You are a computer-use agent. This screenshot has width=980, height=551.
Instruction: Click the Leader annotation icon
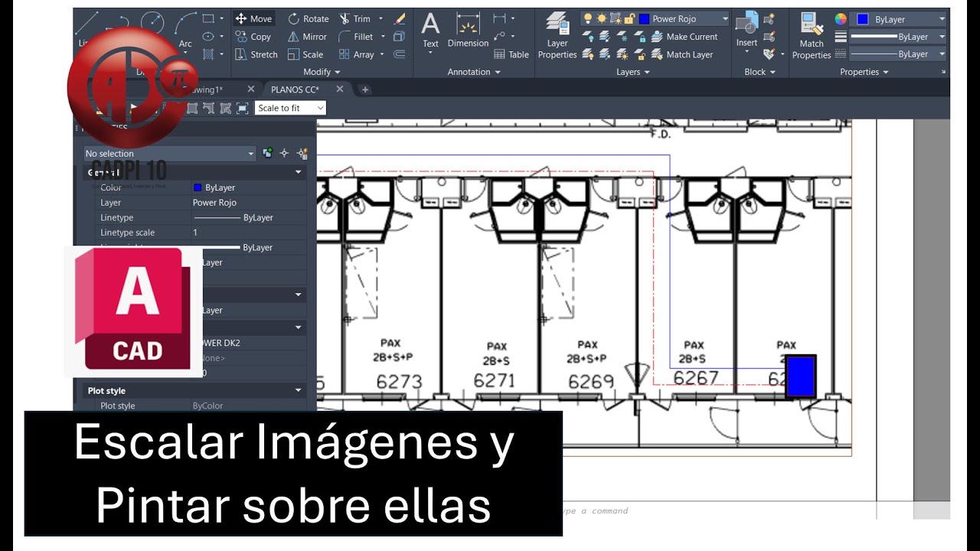point(500,37)
